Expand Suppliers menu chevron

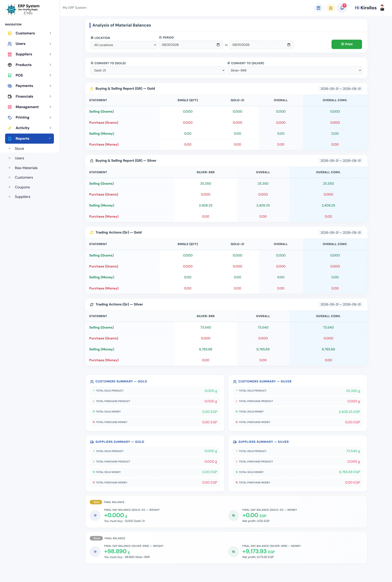pyautogui.click(x=50, y=54)
